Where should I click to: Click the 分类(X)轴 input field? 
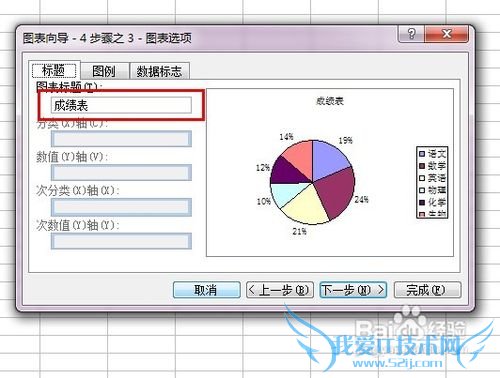[121, 139]
